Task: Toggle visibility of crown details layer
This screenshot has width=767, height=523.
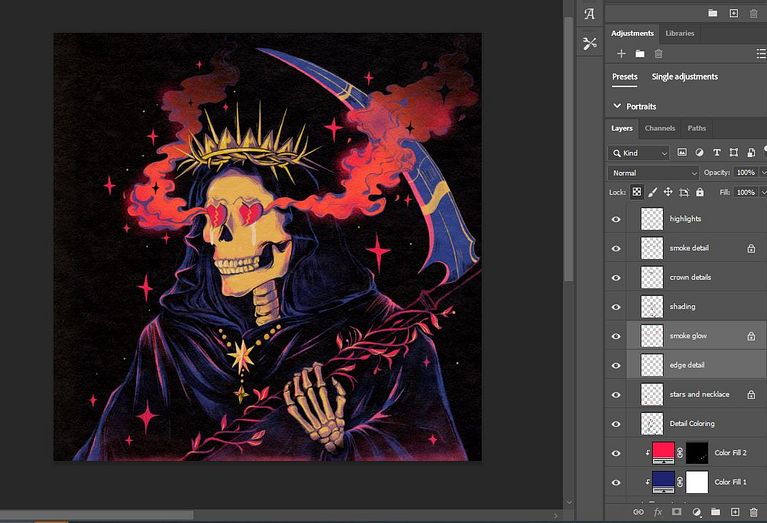Action: 616,277
